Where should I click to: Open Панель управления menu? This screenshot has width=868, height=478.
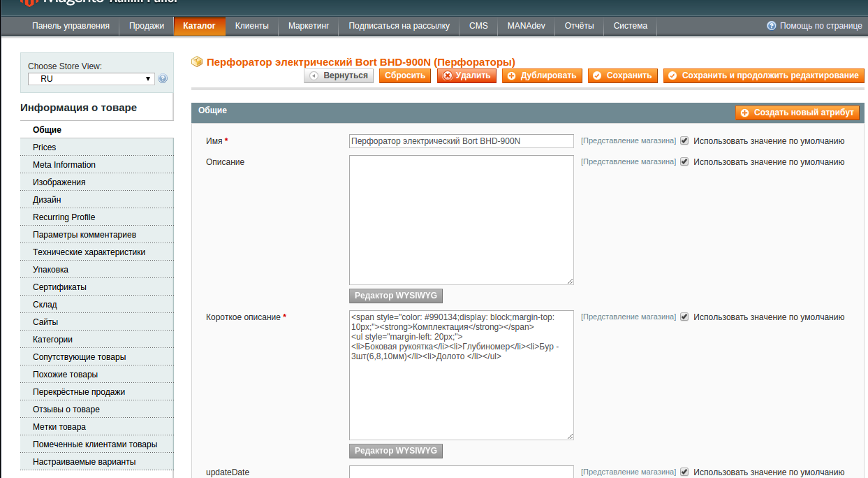click(71, 26)
